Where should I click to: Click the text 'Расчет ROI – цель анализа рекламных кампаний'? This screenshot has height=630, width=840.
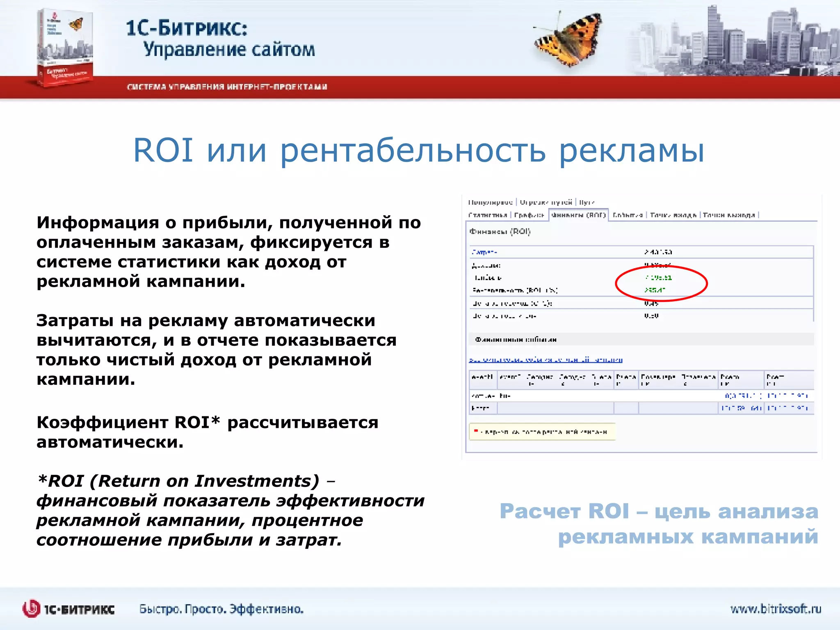pyautogui.click(x=659, y=524)
